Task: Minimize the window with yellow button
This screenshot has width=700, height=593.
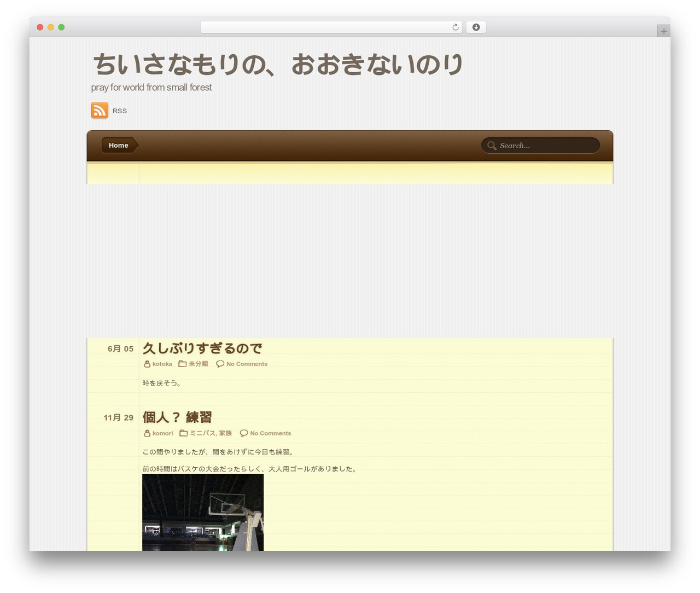Action: 51,27
